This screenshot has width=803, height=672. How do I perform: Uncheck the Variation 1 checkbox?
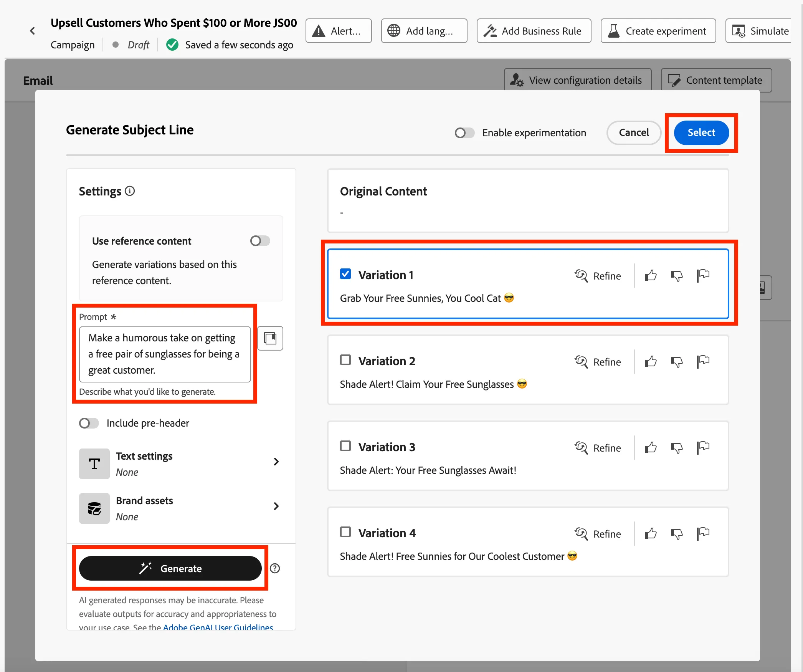[x=345, y=274]
